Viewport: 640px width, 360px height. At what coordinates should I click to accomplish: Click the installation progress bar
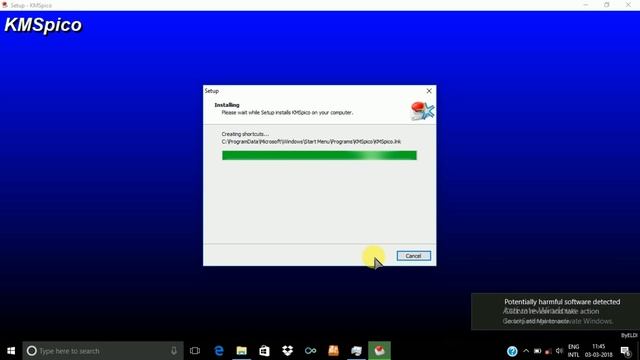[319, 155]
